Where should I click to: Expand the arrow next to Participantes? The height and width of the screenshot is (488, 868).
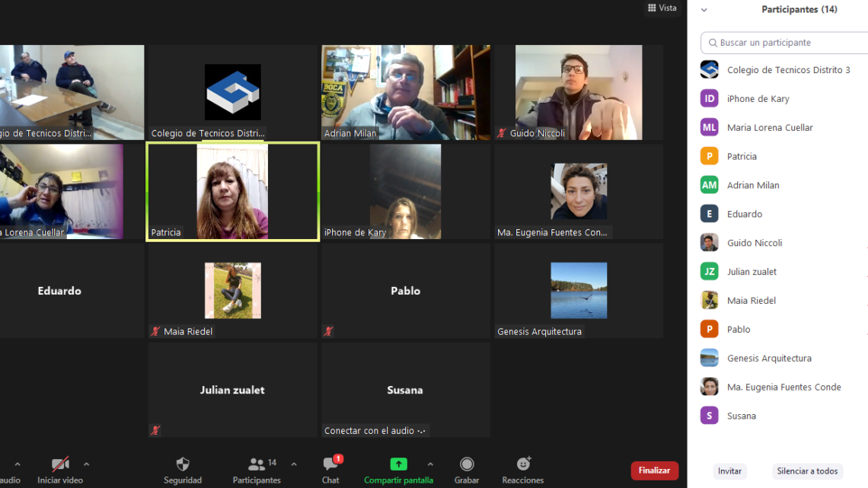pos(294,464)
